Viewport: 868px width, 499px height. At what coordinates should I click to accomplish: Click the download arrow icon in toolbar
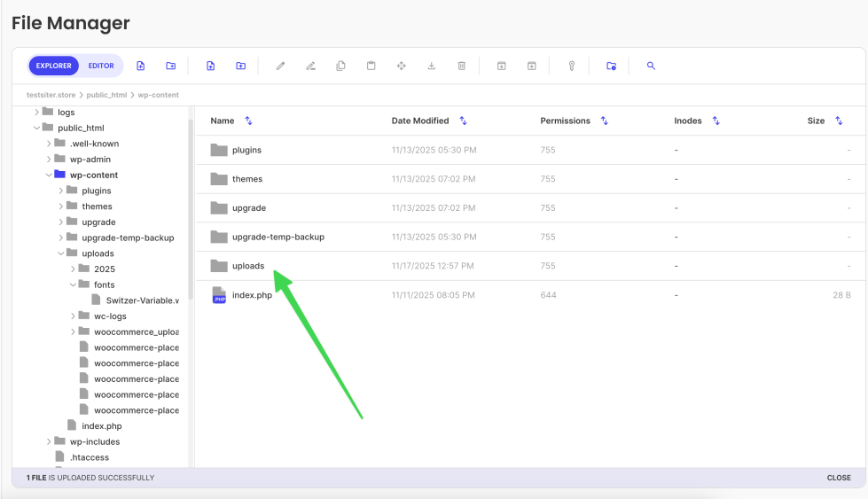(431, 66)
